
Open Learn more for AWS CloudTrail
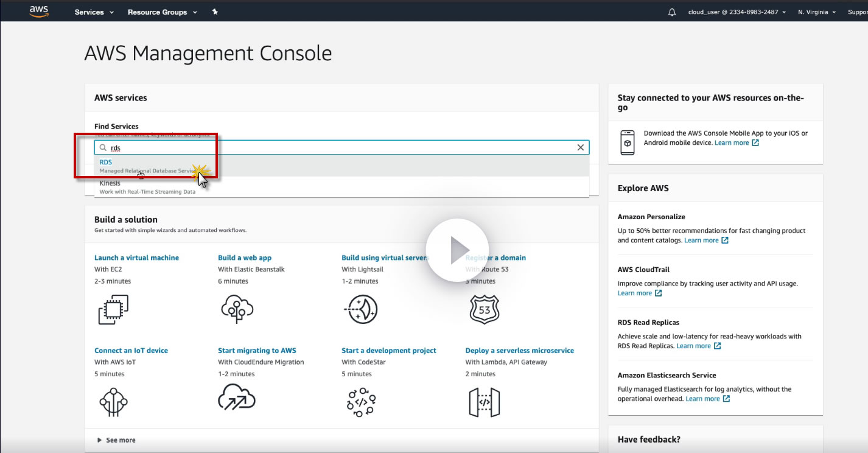pos(635,293)
